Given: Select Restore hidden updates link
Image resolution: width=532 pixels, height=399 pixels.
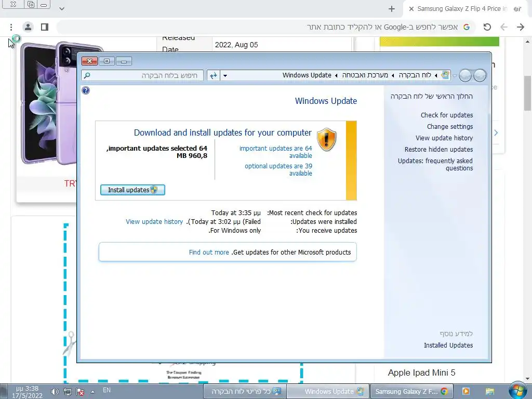Looking at the screenshot, I should 438,149.
